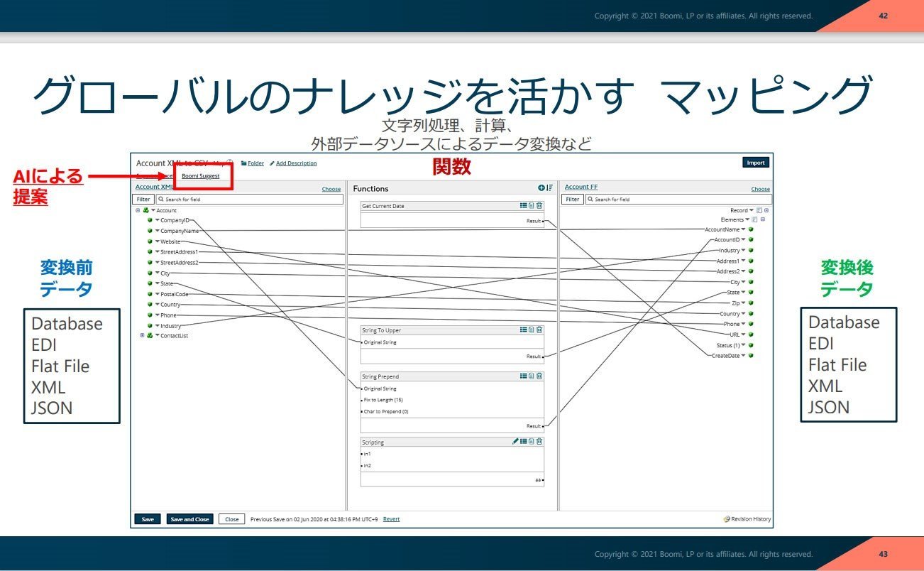Open dropdown arrow for PostalCode field
Viewport: 924px width, 571px height.
tap(158, 294)
